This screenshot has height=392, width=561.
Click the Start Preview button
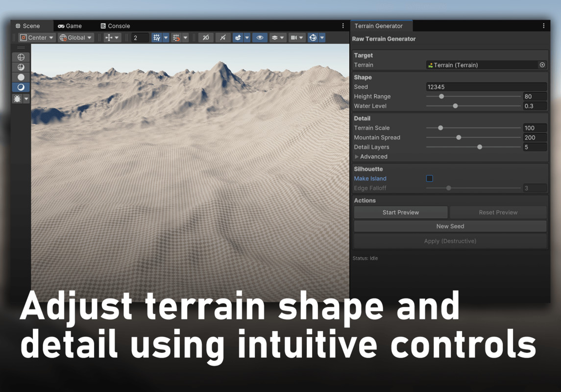pyautogui.click(x=400, y=212)
